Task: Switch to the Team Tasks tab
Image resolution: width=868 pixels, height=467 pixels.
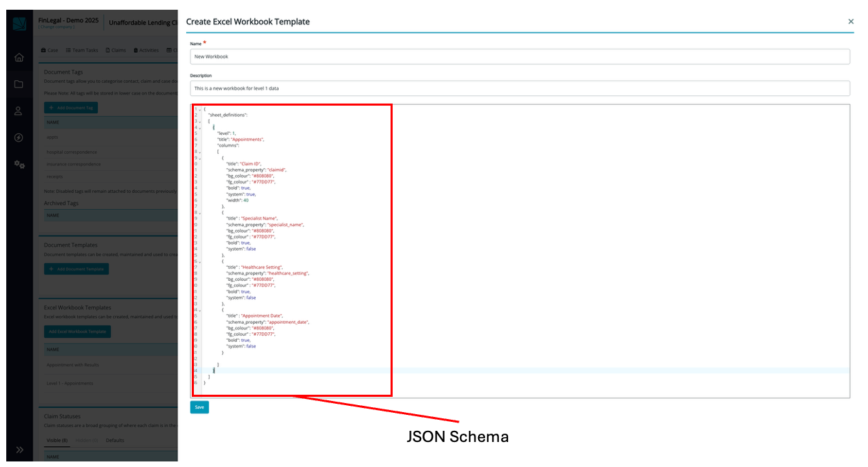Action: tap(82, 50)
